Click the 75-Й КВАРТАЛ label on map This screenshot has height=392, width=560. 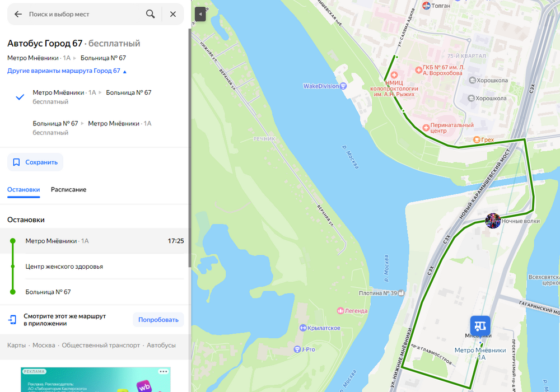tap(466, 56)
